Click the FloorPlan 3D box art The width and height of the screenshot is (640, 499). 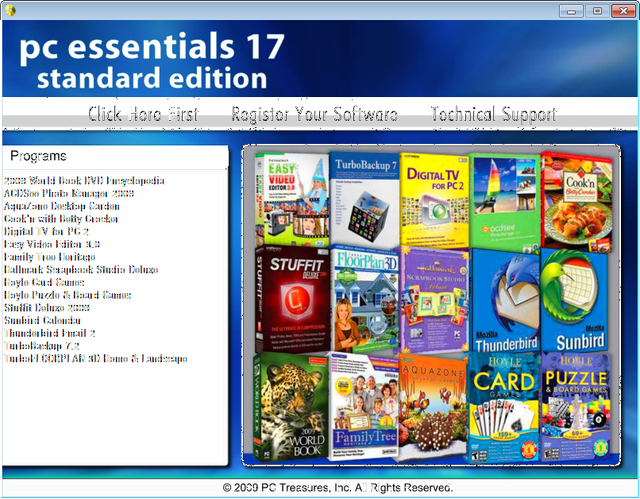pos(365,299)
